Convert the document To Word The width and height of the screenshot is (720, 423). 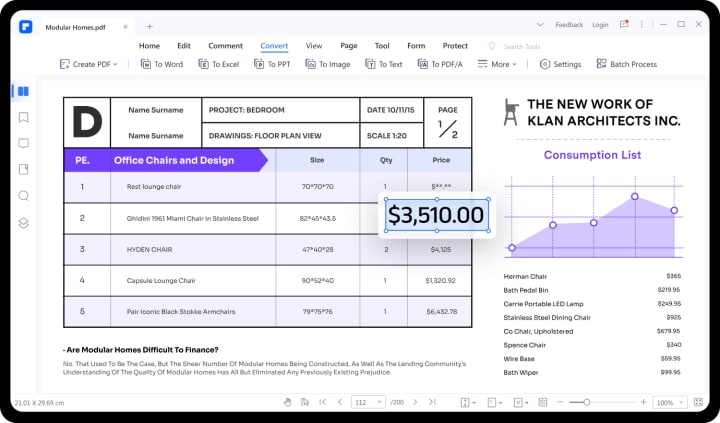point(162,64)
